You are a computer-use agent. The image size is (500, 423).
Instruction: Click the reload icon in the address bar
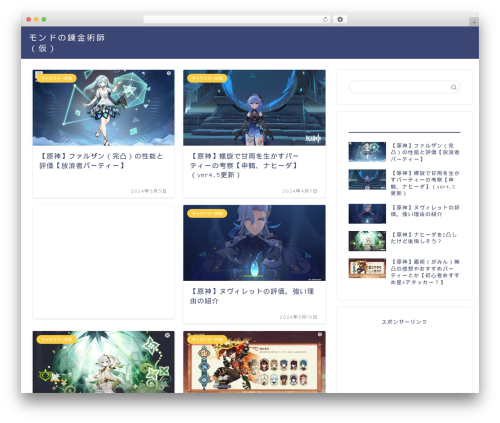(x=325, y=19)
